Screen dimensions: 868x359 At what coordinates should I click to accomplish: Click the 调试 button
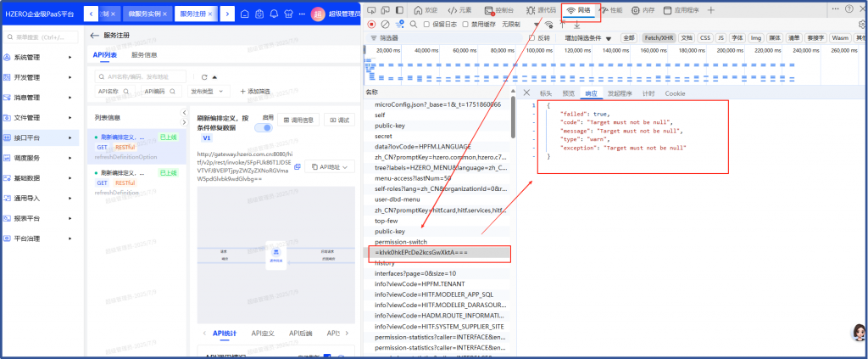point(339,121)
